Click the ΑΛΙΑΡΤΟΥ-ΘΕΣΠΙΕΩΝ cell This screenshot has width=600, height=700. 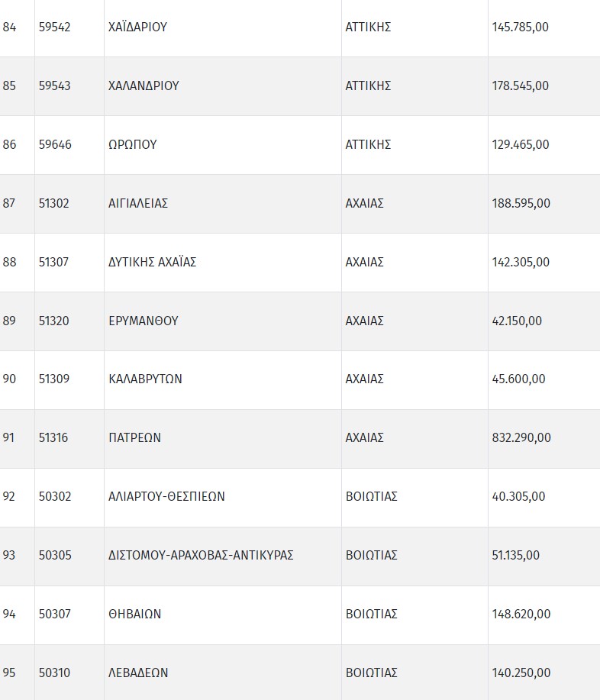coord(167,497)
